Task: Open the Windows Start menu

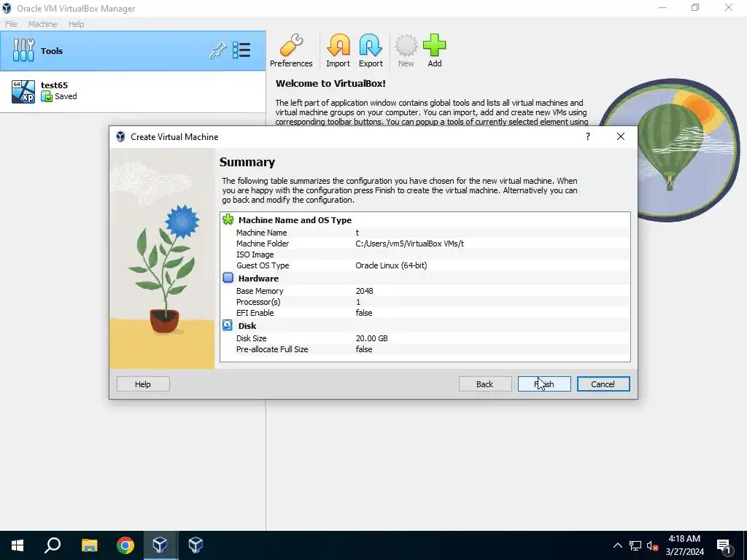Action: pos(18,545)
